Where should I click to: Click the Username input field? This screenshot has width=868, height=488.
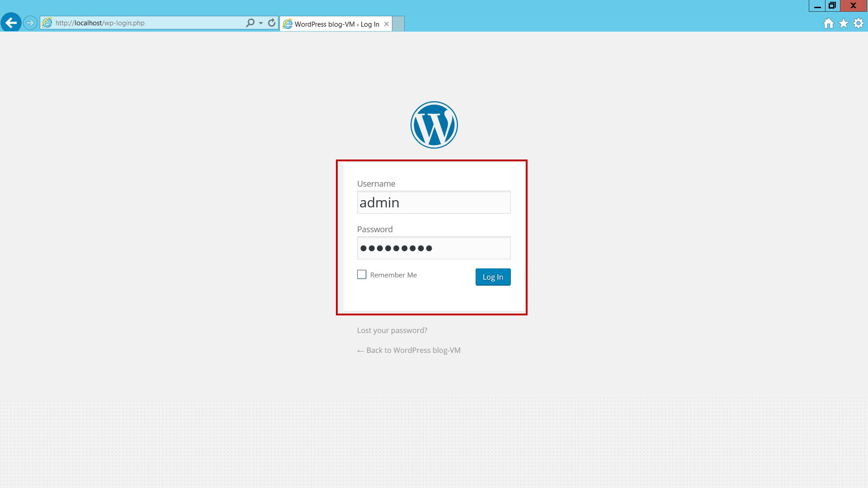point(434,202)
